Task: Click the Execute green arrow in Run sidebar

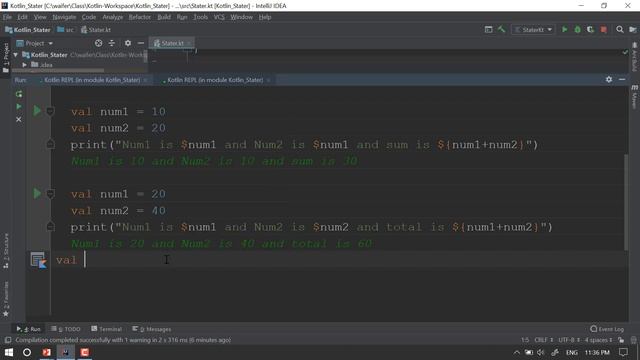Action: (19, 107)
